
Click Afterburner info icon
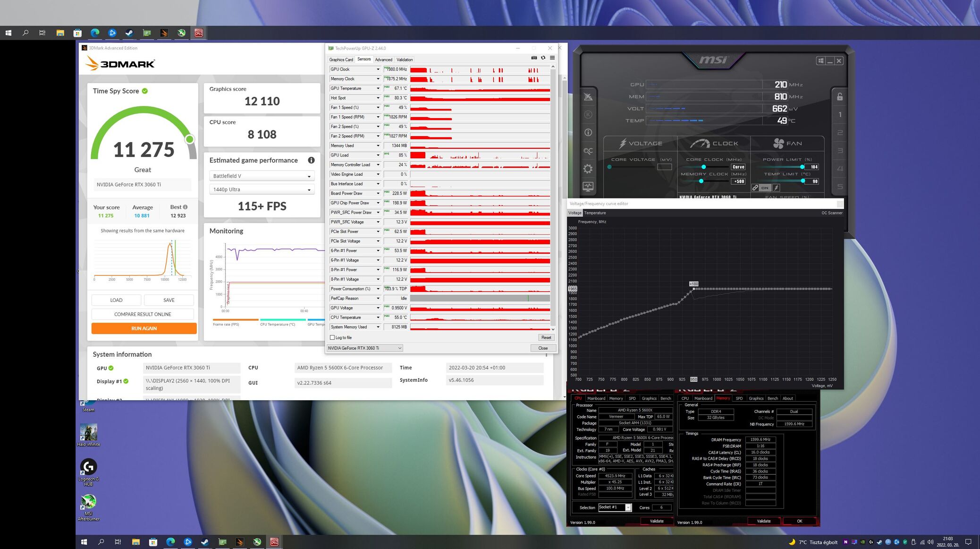click(588, 133)
